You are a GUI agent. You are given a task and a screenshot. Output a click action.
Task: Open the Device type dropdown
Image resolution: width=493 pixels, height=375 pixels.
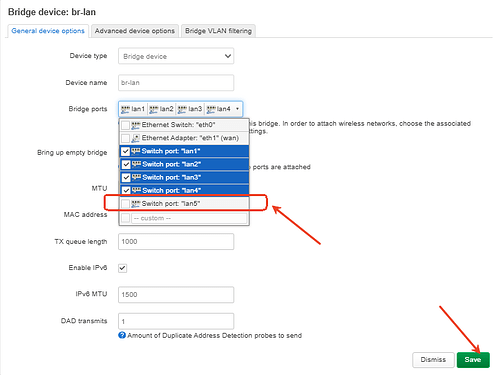pos(176,56)
